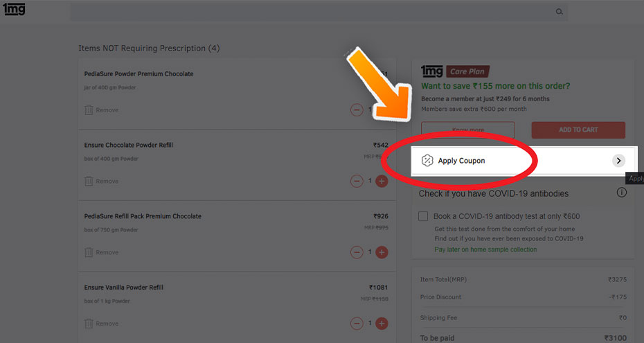
Task: Increase quantity of PediaSure Refill Pack
Action: point(382,252)
